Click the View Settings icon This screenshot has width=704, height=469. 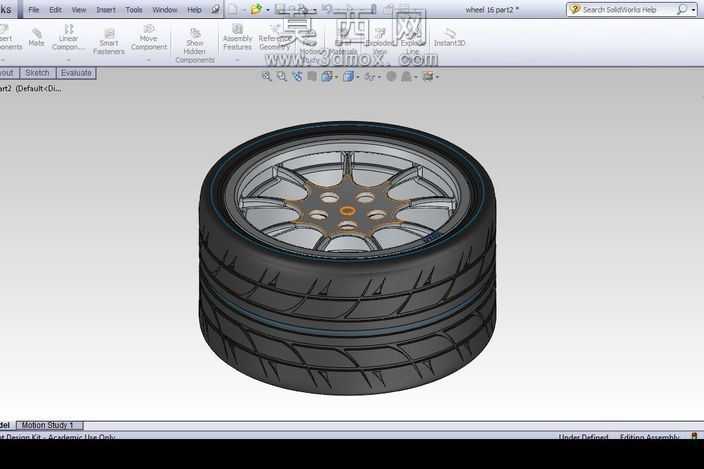click(x=428, y=77)
